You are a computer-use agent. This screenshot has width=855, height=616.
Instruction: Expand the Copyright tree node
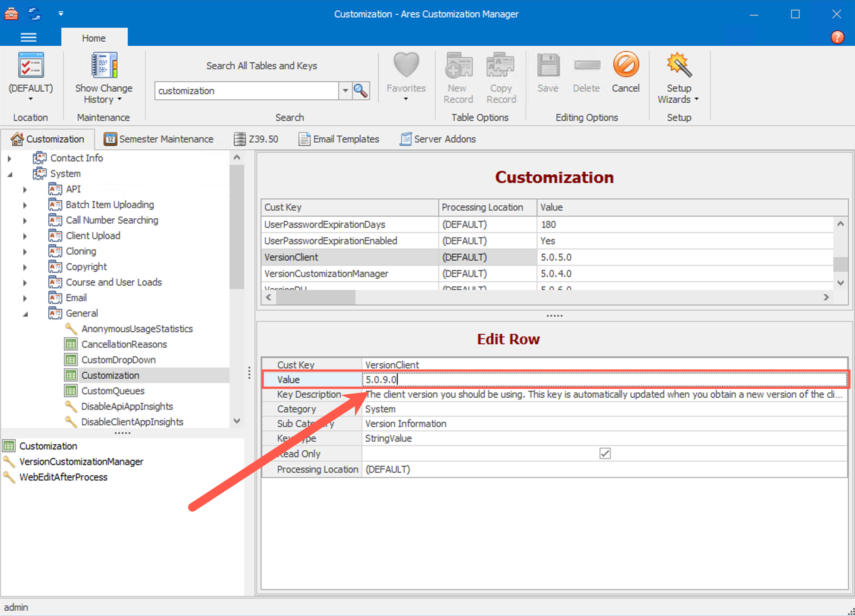tap(25, 267)
